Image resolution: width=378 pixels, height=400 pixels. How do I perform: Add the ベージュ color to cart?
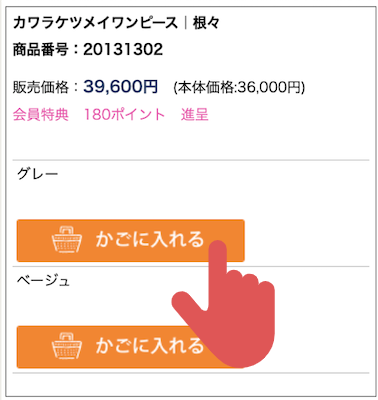[131, 347]
